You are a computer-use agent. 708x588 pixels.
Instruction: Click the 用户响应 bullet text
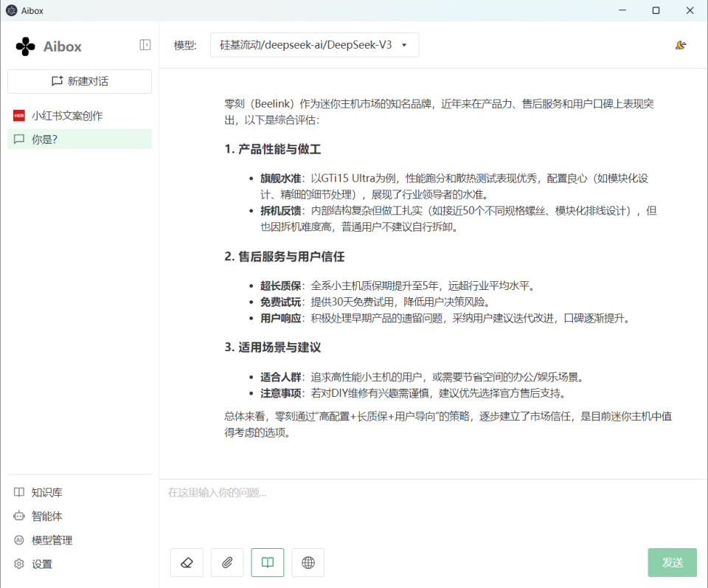[445, 319]
